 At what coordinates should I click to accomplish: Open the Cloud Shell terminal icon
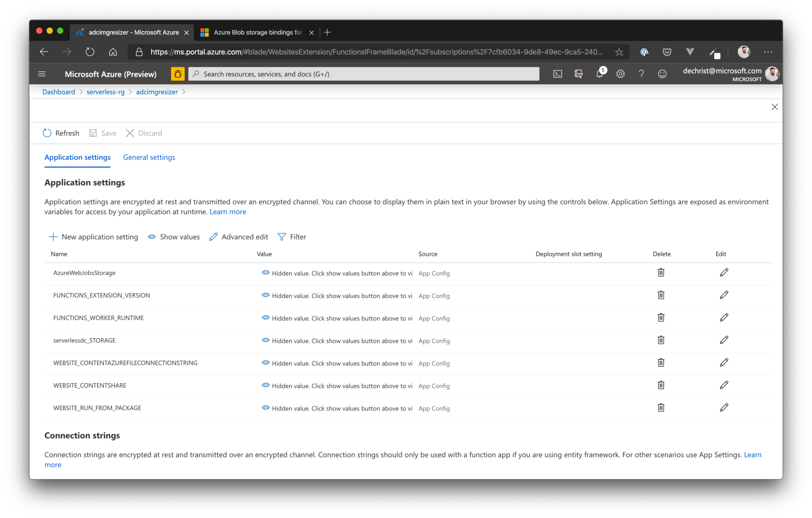coord(557,74)
